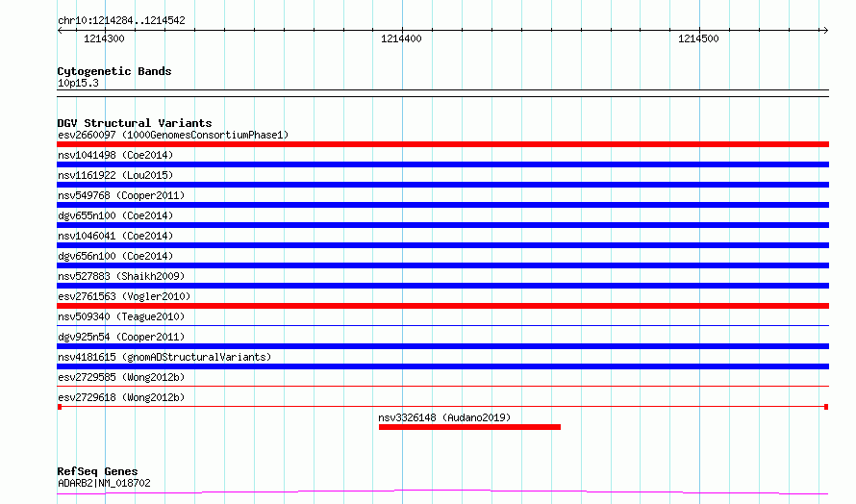Click the blue nsv1161922 variant bar
Screen dimensions: 856x504
[442, 185]
